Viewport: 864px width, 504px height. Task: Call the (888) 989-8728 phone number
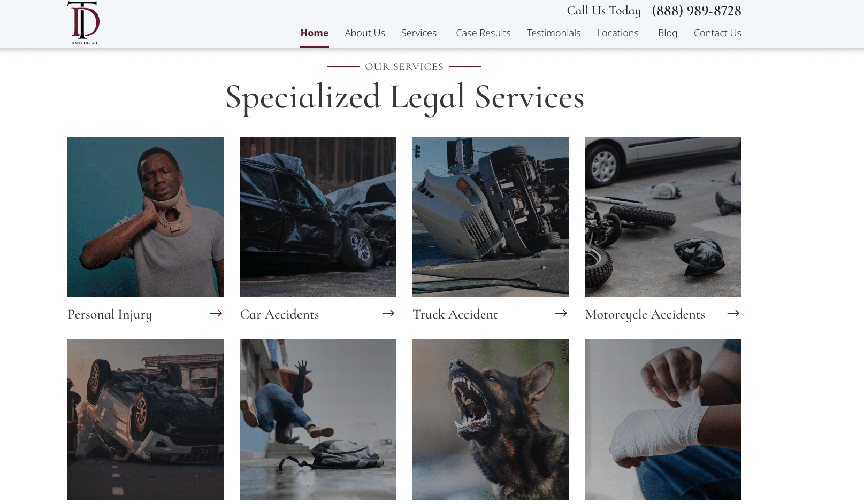tap(697, 11)
